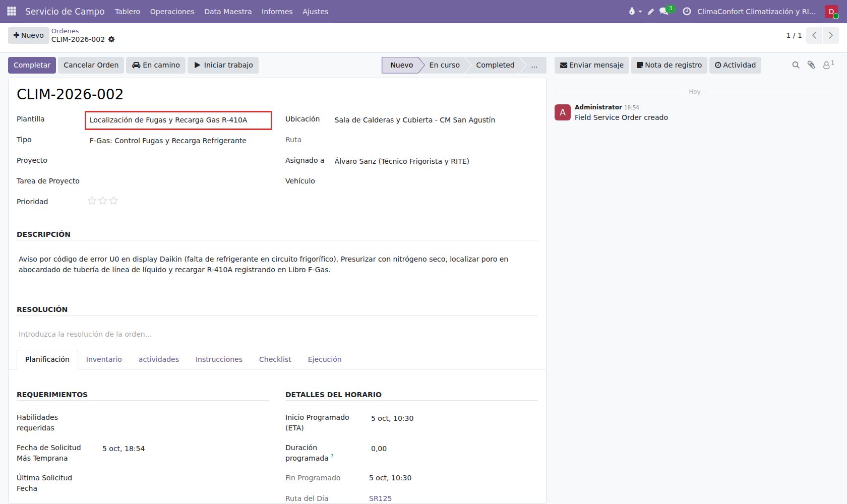Open the Ajustes menu
Screen dimensions: 847x504
point(315,11)
